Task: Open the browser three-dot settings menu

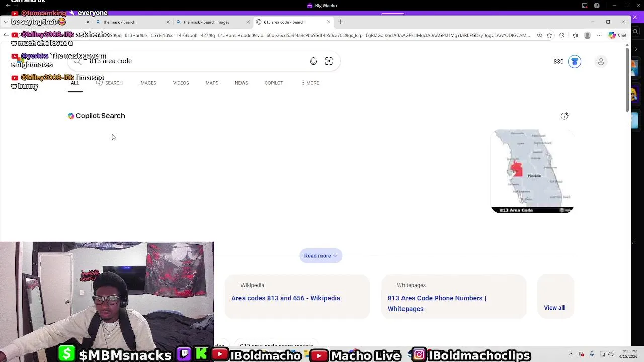Action: tap(599, 35)
